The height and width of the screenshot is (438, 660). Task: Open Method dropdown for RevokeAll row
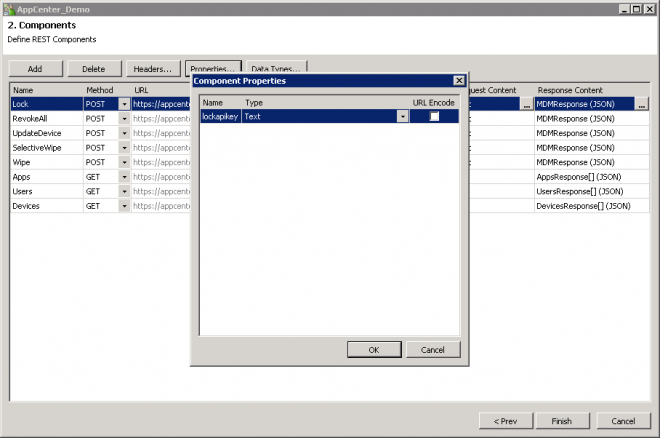click(x=124, y=119)
